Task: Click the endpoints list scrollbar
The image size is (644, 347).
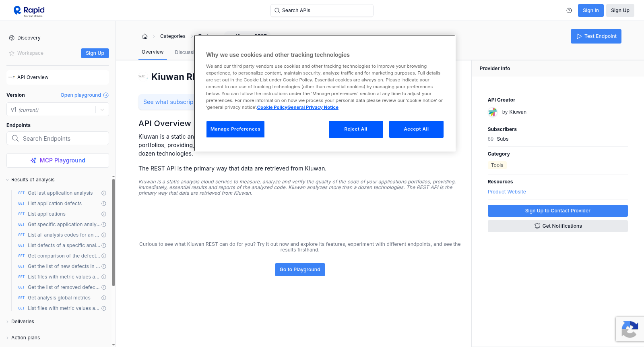Action: click(114, 233)
